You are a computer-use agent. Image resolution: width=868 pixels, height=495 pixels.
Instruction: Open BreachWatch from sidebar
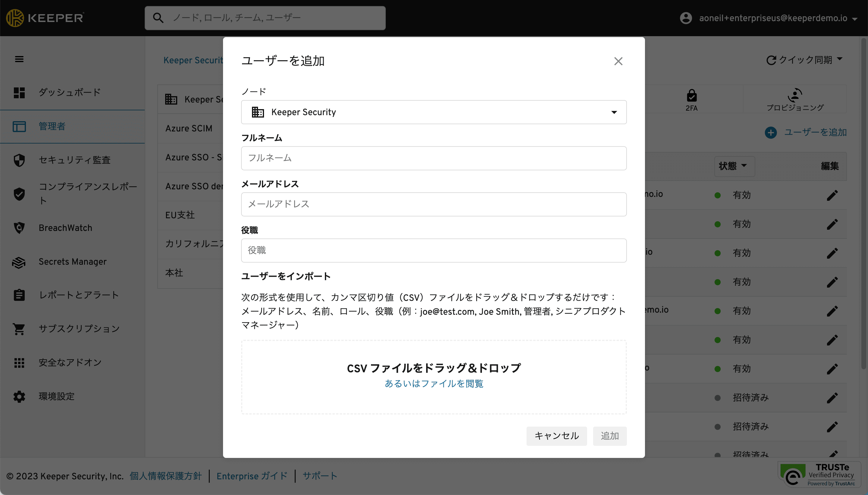65,228
